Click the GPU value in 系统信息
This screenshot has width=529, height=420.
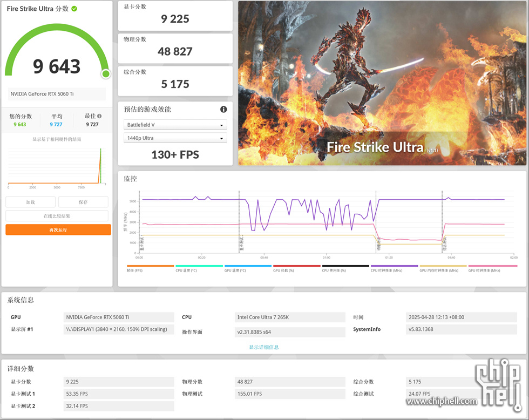point(119,317)
